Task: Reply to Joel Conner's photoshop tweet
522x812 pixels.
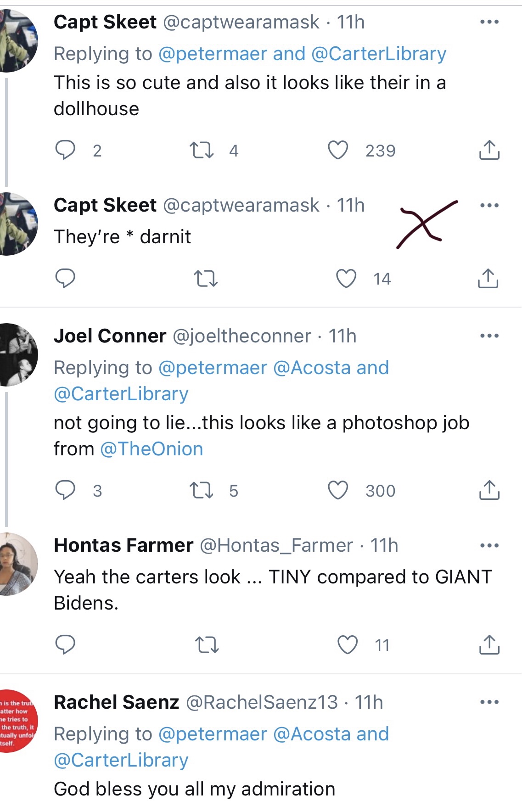Action: click(65, 490)
